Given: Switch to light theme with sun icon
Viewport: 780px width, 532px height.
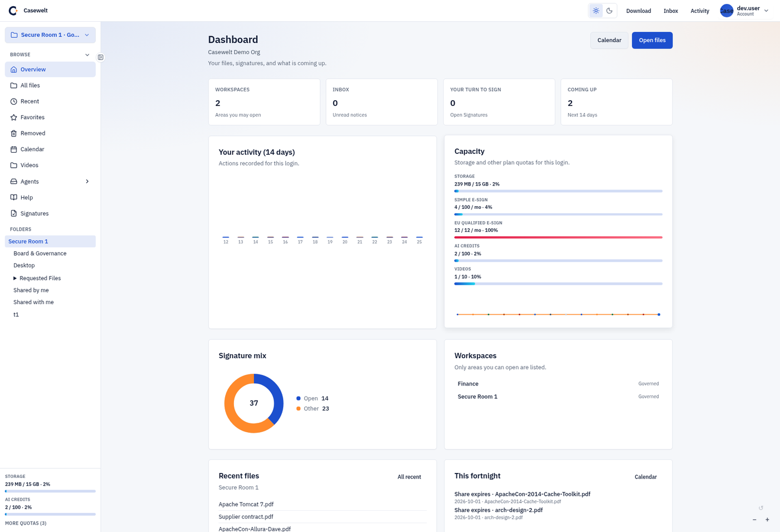Looking at the screenshot, I should 596,11.
